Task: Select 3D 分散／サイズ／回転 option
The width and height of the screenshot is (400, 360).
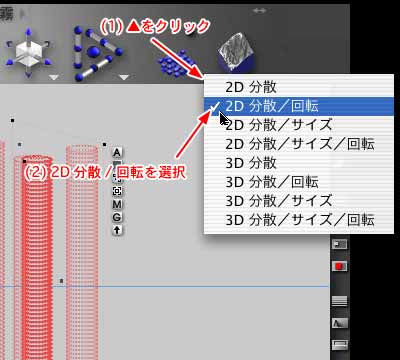Action: pos(299,220)
